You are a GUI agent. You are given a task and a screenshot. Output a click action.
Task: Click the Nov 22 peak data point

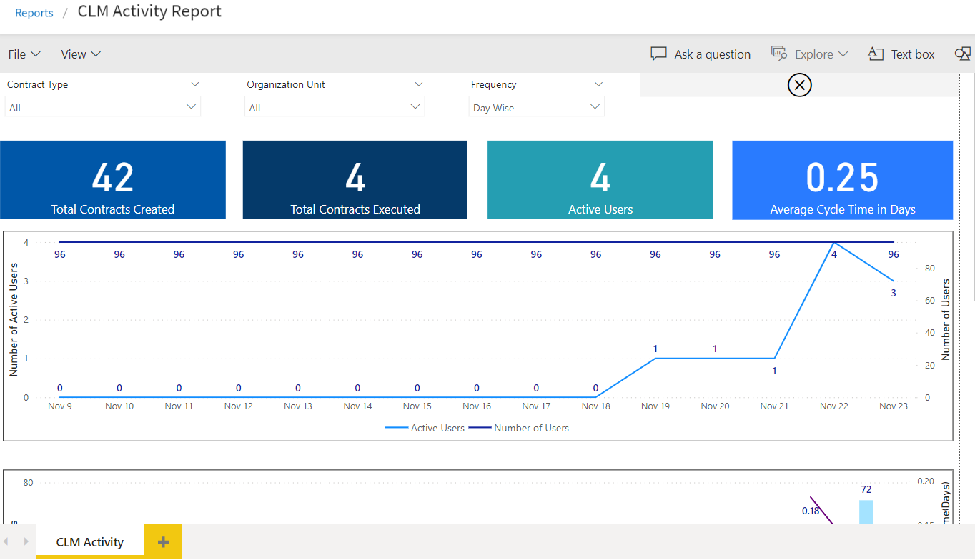tap(833, 243)
